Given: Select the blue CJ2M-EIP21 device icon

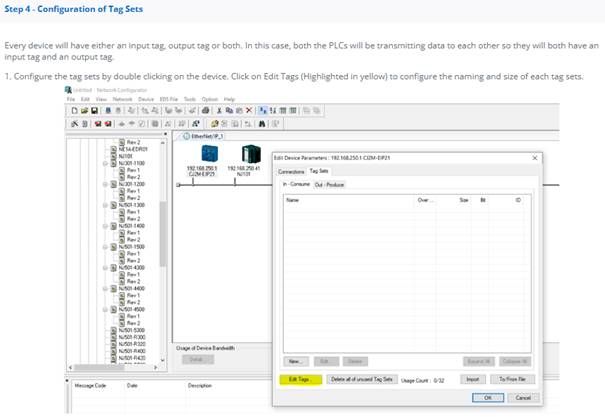Looking at the screenshot, I should point(210,154).
